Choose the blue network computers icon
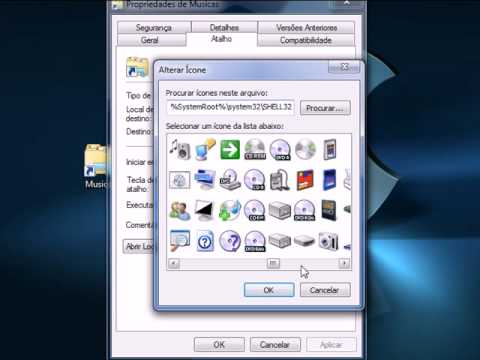 pos(205,180)
